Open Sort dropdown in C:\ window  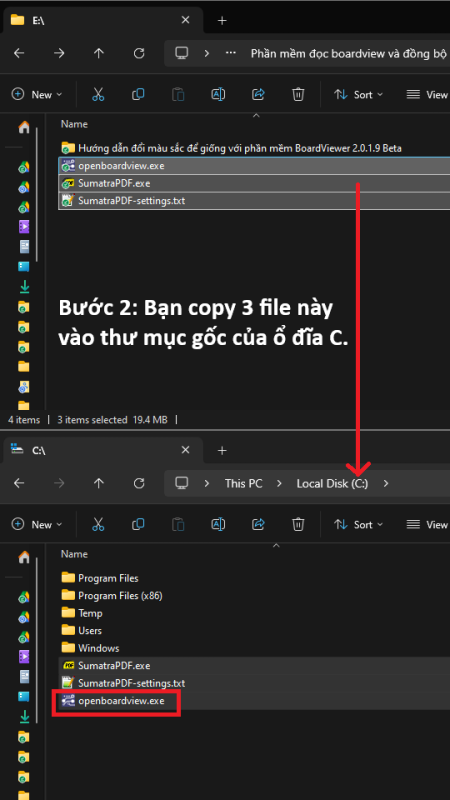(x=358, y=524)
